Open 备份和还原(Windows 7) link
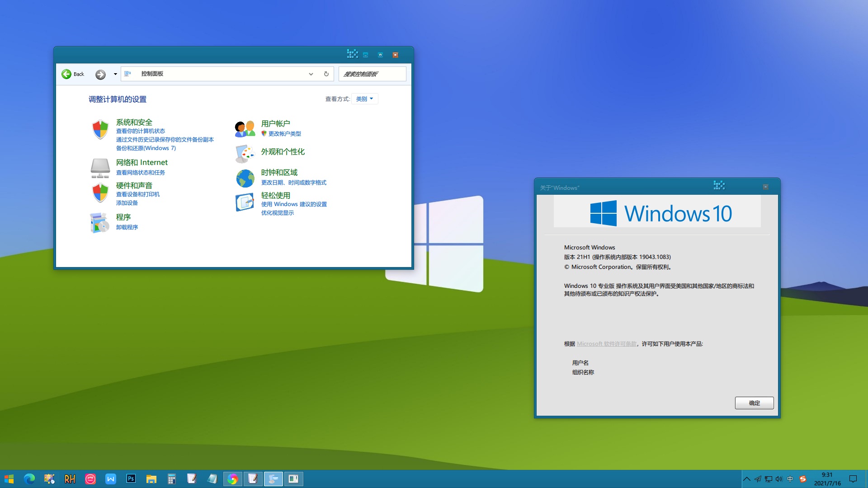The image size is (868, 488). click(x=146, y=148)
